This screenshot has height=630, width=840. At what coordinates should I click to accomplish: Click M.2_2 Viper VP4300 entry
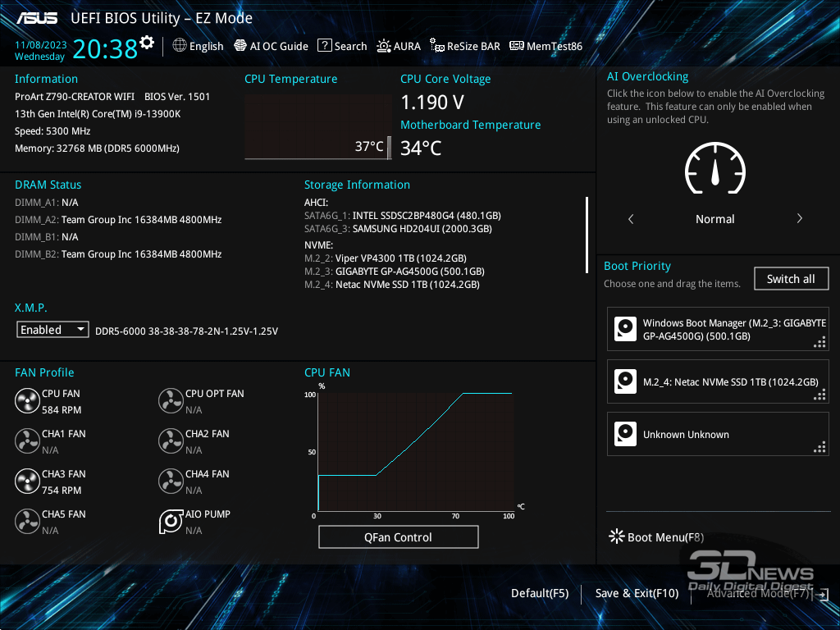pos(386,258)
